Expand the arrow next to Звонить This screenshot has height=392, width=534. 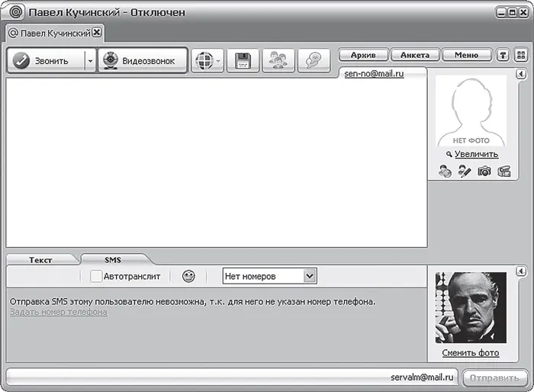pos(89,61)
